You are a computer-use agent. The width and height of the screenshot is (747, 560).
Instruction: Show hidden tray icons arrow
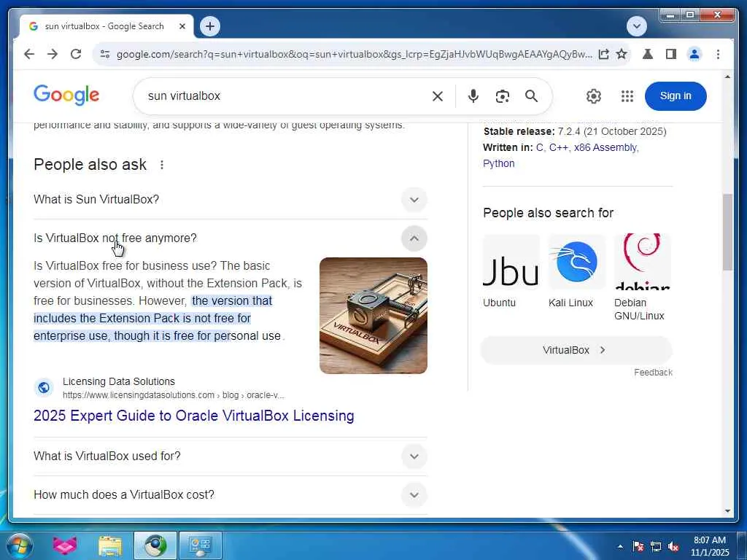[x=620, y=546]
